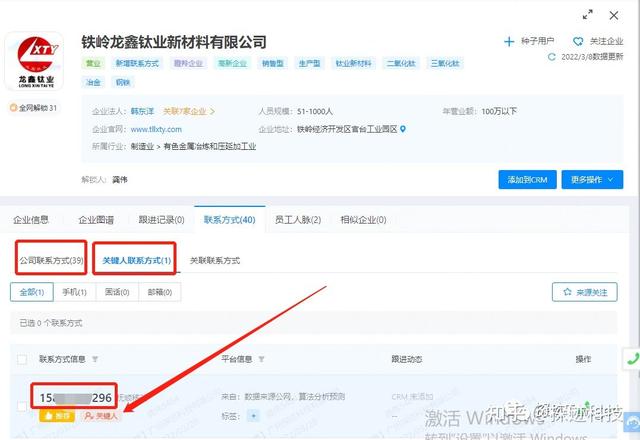Click 添加到CRM button
This screenshot has height=440, width=640.
coord(527,180)
